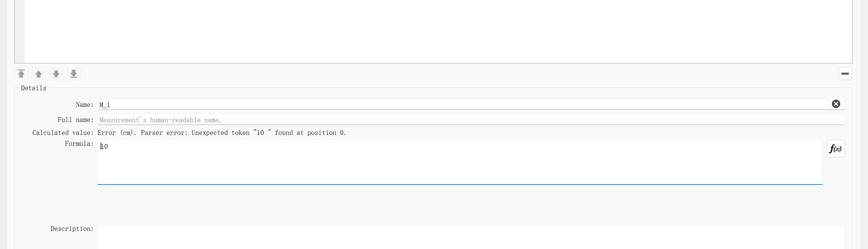The width and height of the screenshot is (868, 249).
Task: Click the "Description:" label
Action: click(x=72, y=229)
